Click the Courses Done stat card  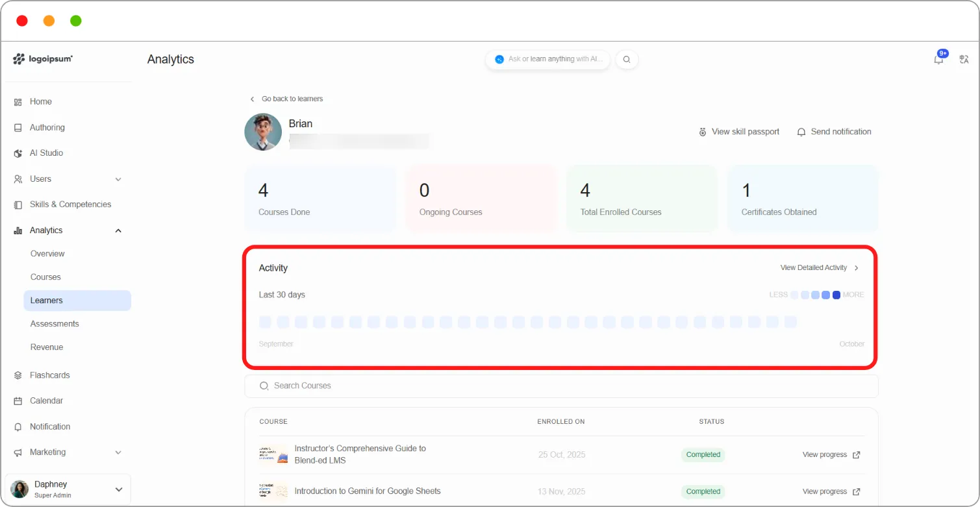tap(320, 199)
